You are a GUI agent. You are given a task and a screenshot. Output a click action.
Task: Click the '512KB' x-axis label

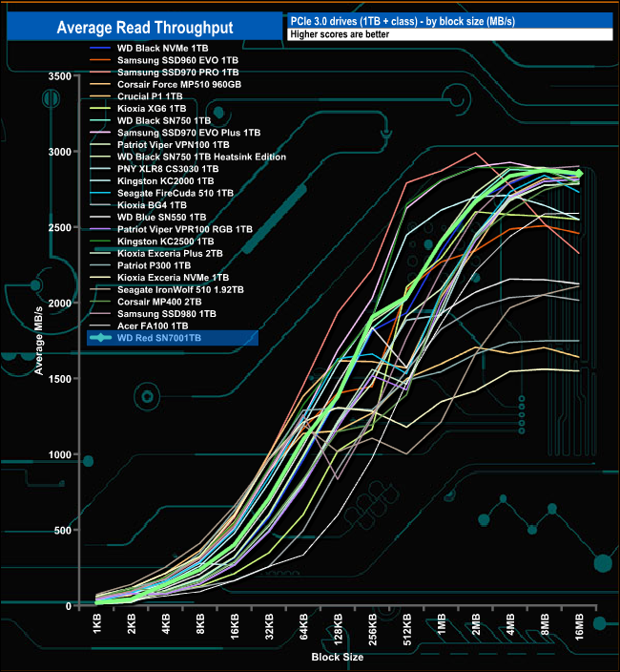[406, 630]
